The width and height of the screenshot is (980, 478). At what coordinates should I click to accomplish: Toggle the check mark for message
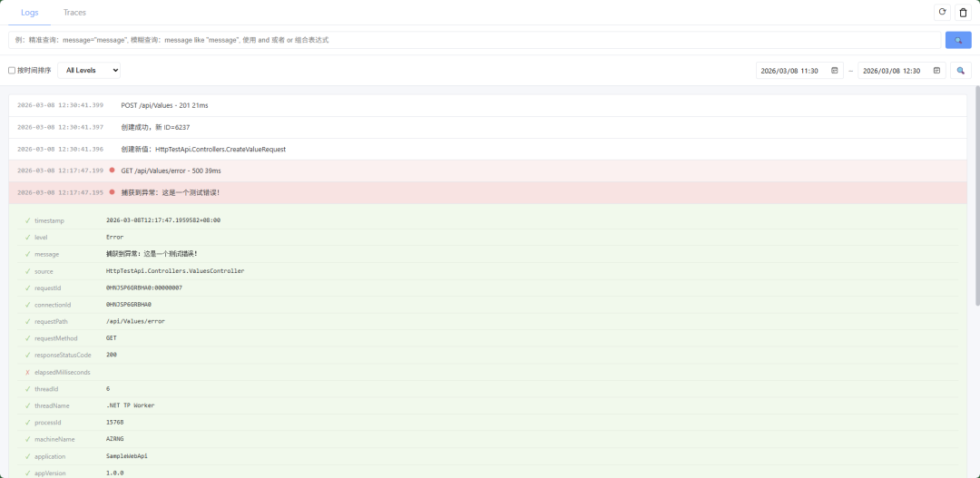pos(27,254)
